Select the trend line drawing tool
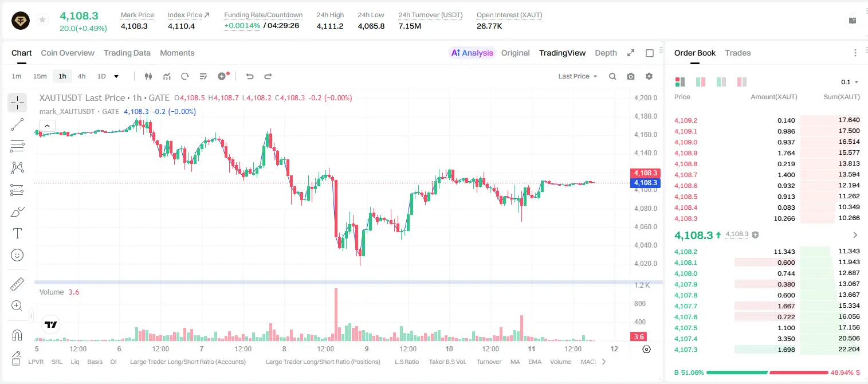This screenshot has width=868, height=384. pyautogui.click(x=17, y=124)
